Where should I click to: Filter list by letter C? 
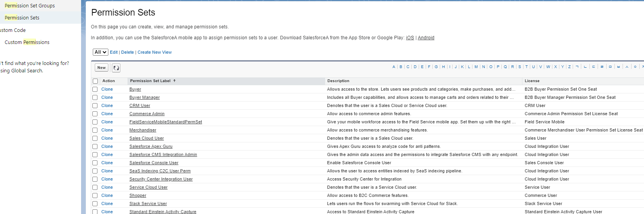click(x=408, y=67)
